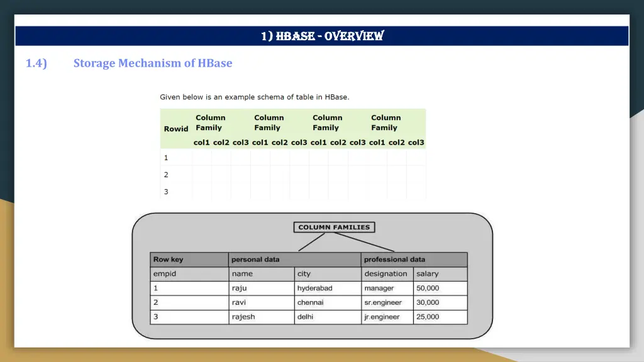Click the 'manager' designation cell
The width and height of the screenshot is (644, 362).
point(387,288)
